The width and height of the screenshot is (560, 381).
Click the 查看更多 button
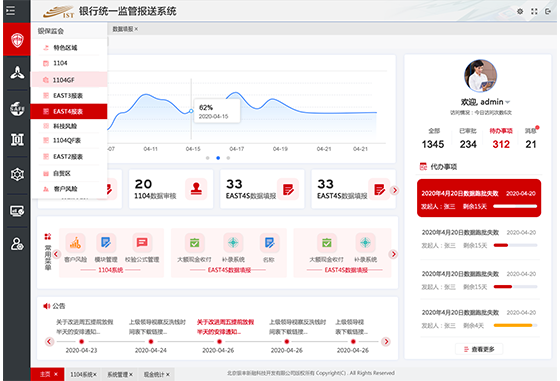coord(479,349)
